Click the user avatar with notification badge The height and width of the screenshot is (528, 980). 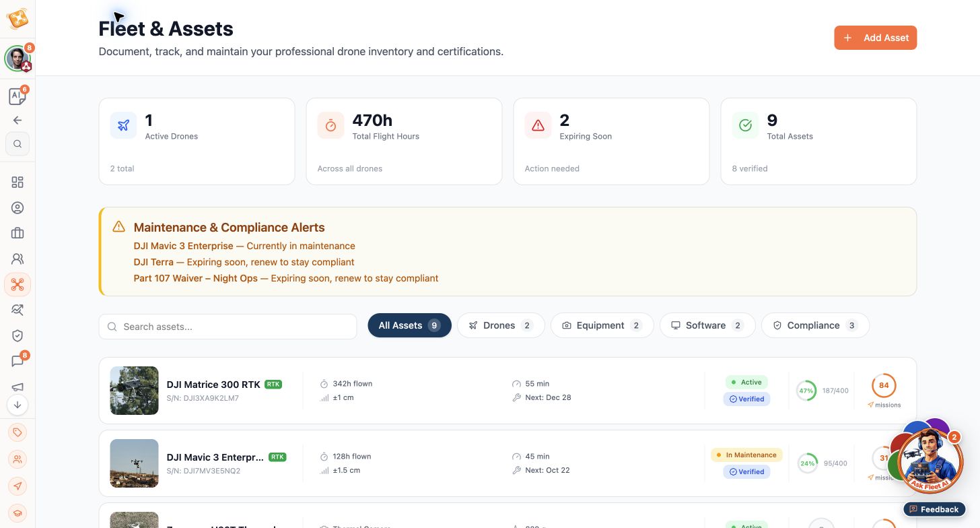17,59
